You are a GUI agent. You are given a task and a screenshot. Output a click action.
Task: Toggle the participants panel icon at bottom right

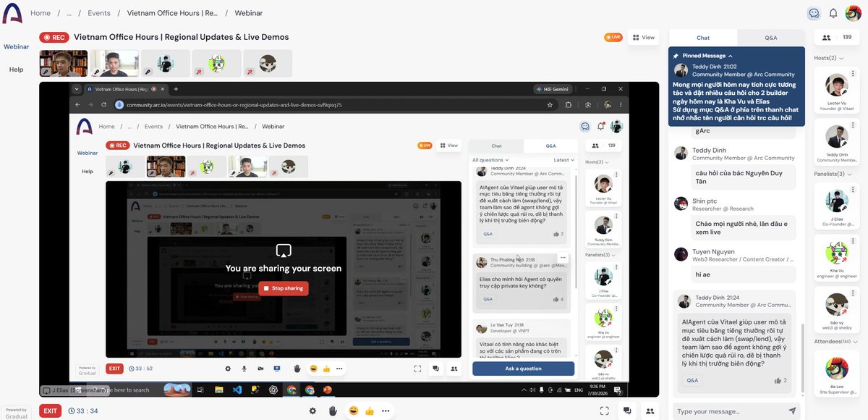point(650,411)
